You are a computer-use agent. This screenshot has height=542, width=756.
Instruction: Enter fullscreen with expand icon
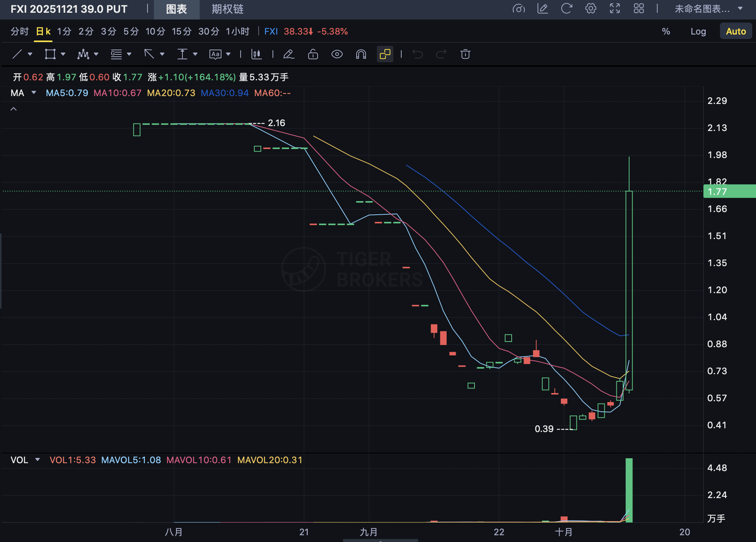(x=614, y=9)
